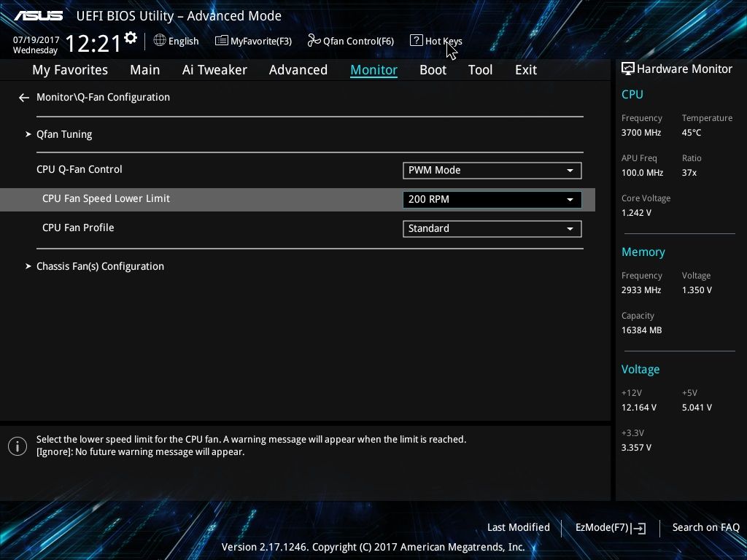The height and width of the screenshot is (560, 747).
Task: Click the 12:21 clock display
Action: click(x=93, y=43)
